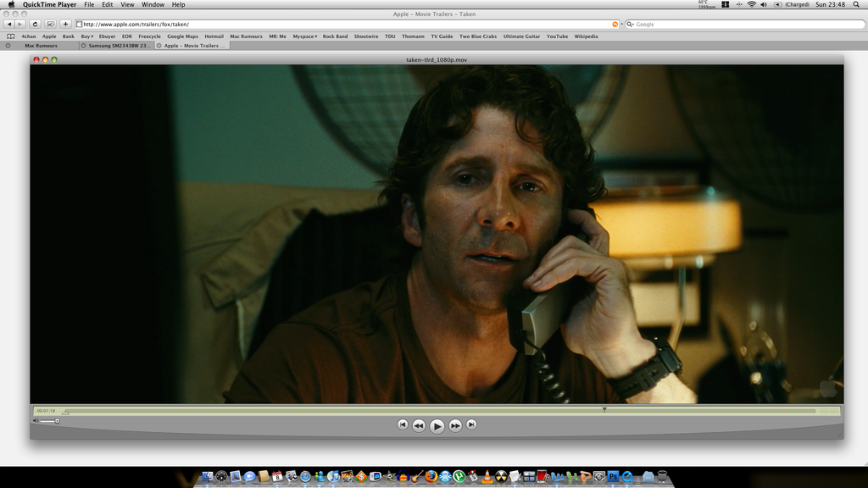Close the Samsung SM2343BW tab

(84, 46)
